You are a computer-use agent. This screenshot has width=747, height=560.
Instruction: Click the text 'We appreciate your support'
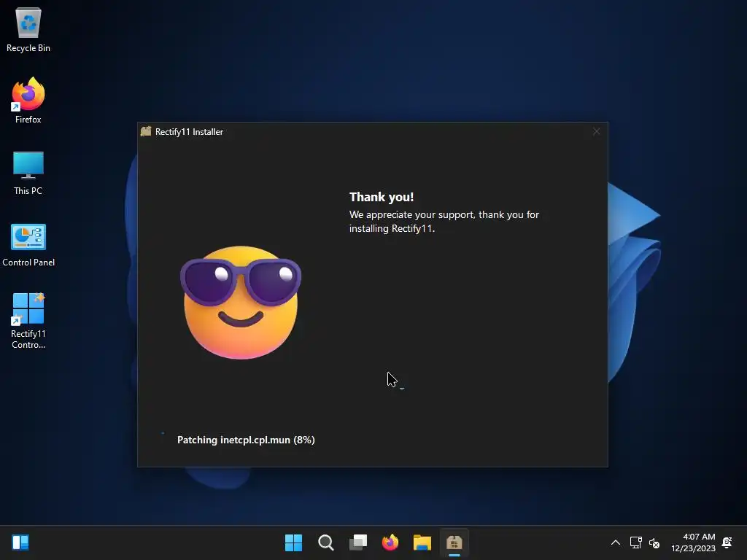[x=411, y=215]
